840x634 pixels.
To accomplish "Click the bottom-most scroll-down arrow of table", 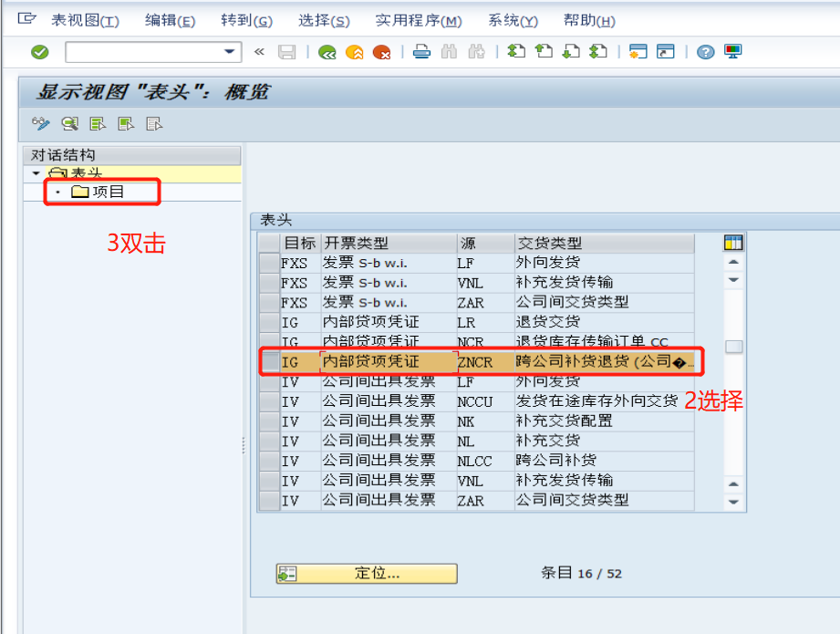I will tap(733, 502).
